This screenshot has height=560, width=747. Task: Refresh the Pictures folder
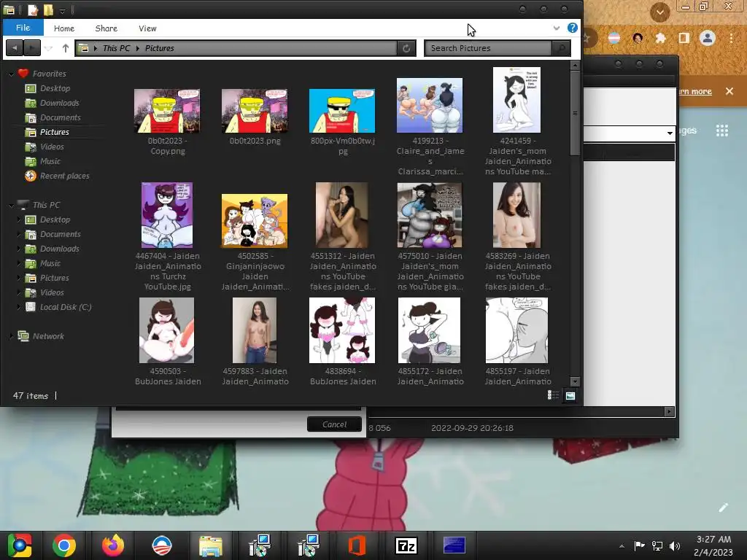(x=406, y=48)
